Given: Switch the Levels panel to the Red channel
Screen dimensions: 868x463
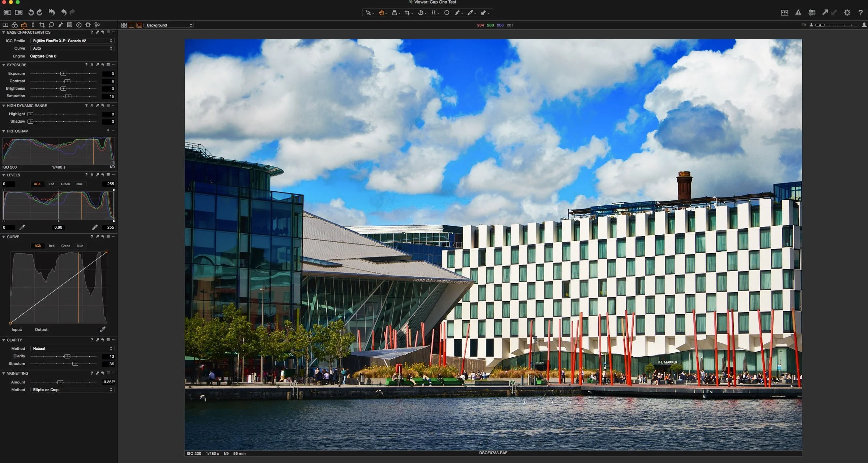Looking at the screenshot, I should (x=51, y=184).
